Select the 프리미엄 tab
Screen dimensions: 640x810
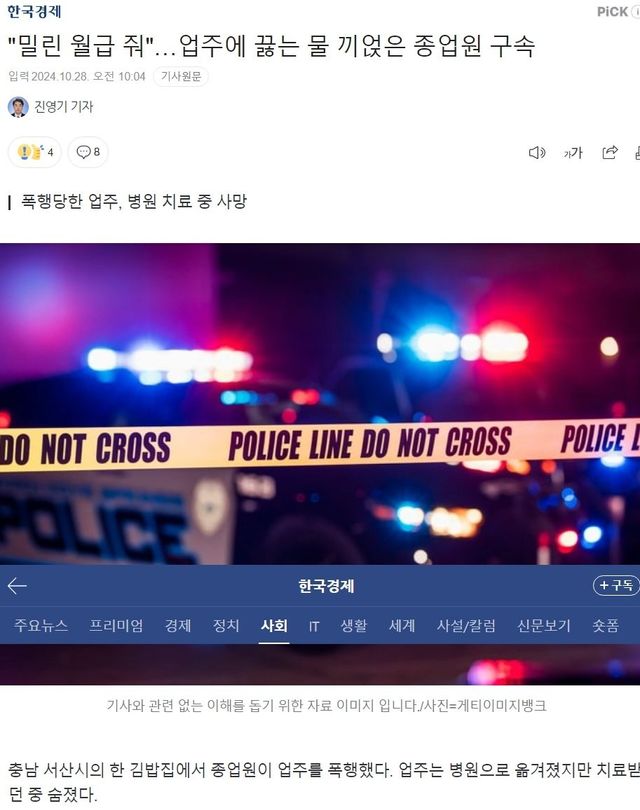click(x=116, y=626)
